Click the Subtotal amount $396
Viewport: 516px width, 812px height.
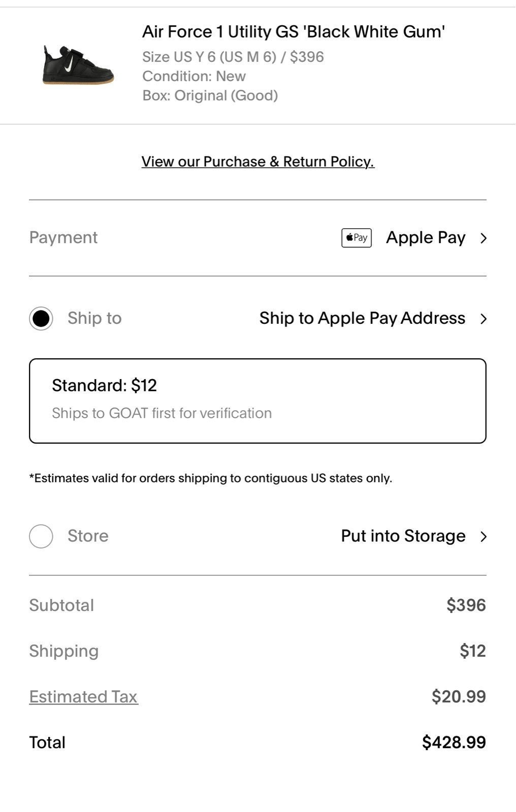click(466, 605)
